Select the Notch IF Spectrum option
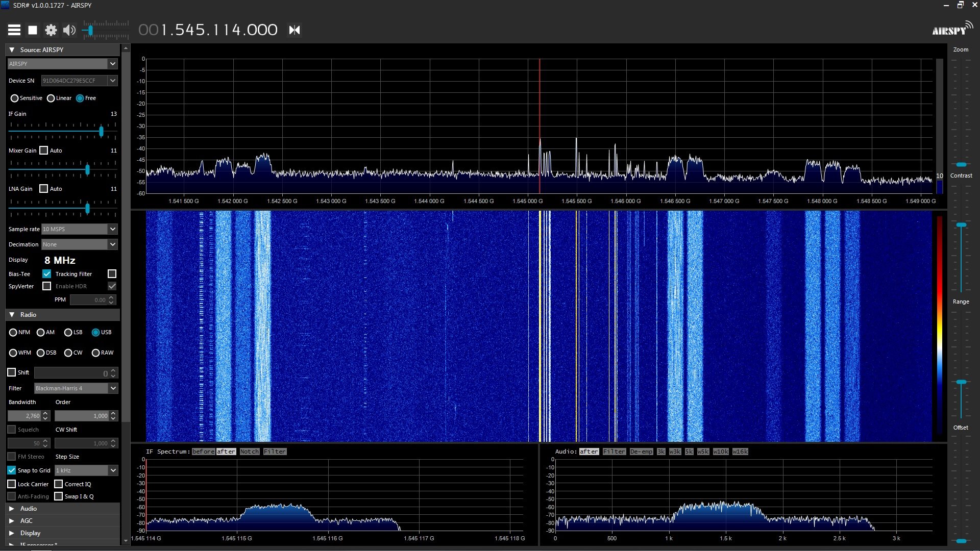This screenshot has height=551, width=980. click(x=250, y=452)
